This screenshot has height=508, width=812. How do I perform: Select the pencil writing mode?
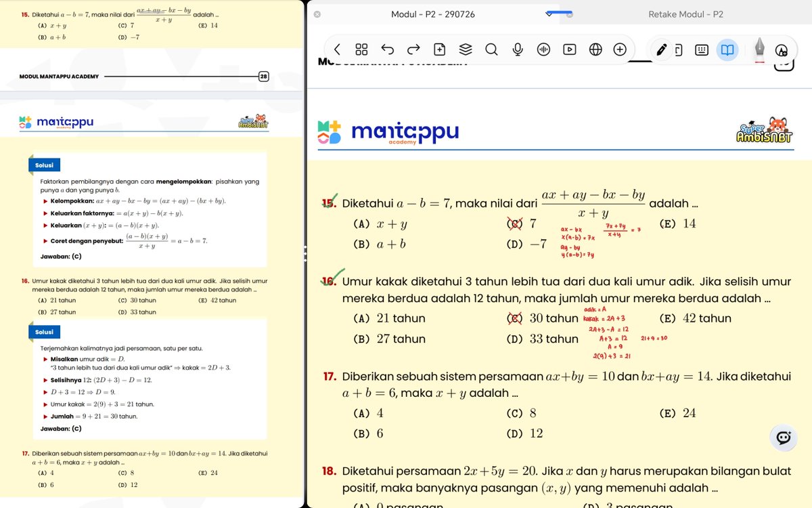click(x=661, y=49)
